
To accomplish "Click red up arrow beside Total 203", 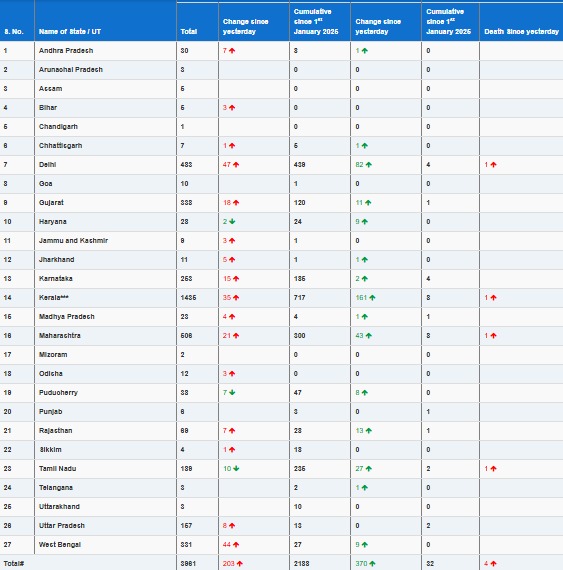I will [x=240, y=564].
